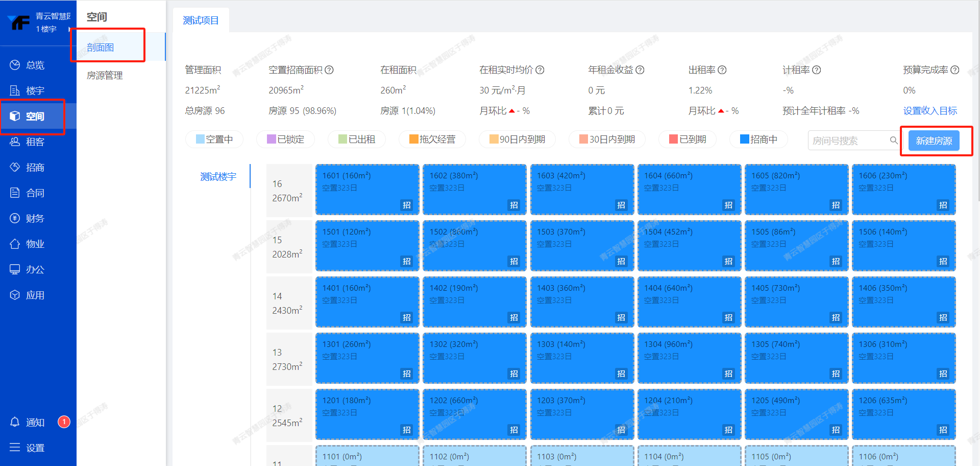Select the 租客 tenant icon
This screenshot has height=466, width=980.
point(15,142)
